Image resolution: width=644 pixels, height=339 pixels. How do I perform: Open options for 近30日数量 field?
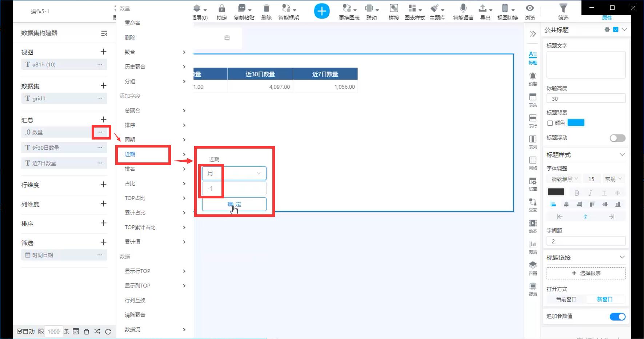(x=100, y=148)
